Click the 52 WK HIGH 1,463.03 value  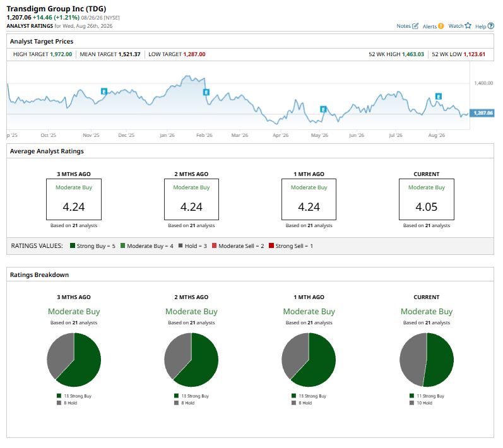[413, 54]
